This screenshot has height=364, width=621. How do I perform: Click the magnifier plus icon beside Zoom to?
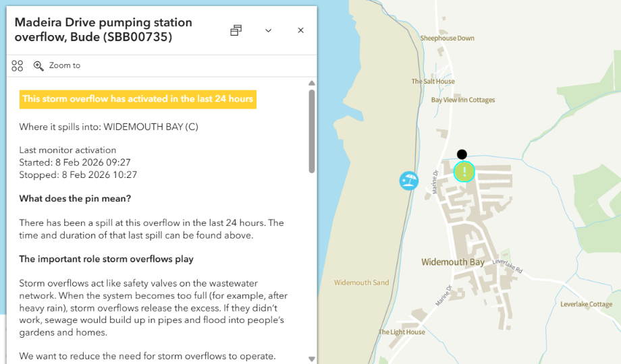click(38, 65)
